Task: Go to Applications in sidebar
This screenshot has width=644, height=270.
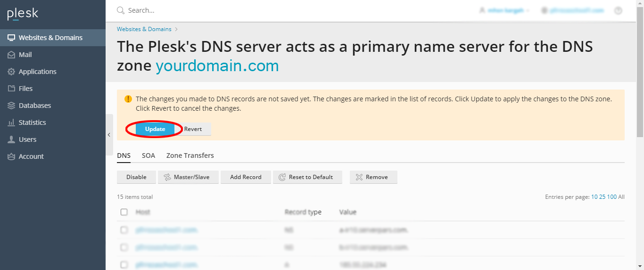Action: coord(53,72)
